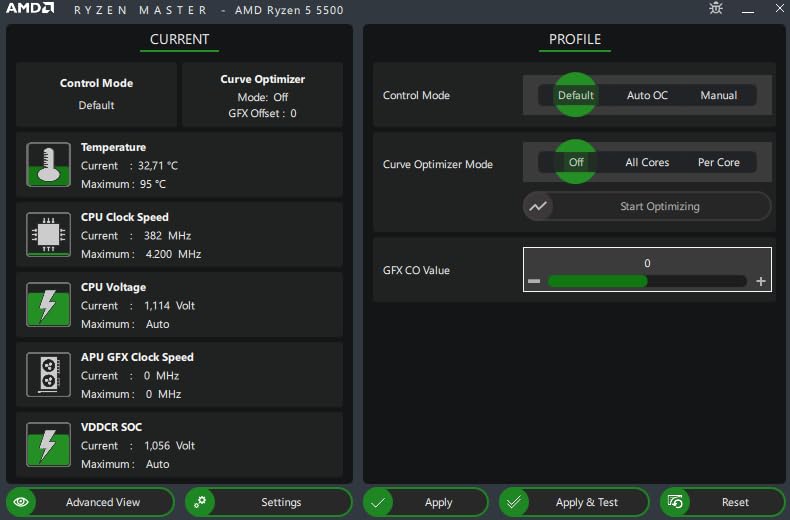This screenshot has width=790, height=520.
Task: Set Curve Optimizer mode to Off
Action: click(576, 162)
